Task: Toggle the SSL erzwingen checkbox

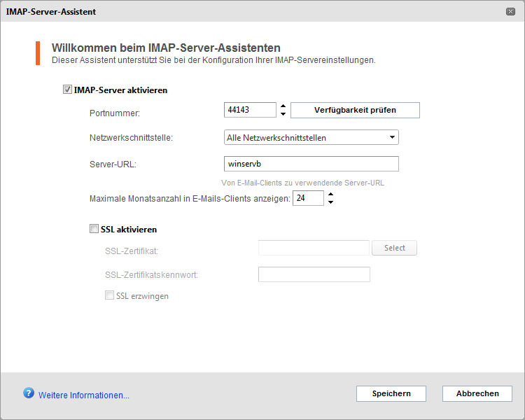Action: (x=109, y=295)
